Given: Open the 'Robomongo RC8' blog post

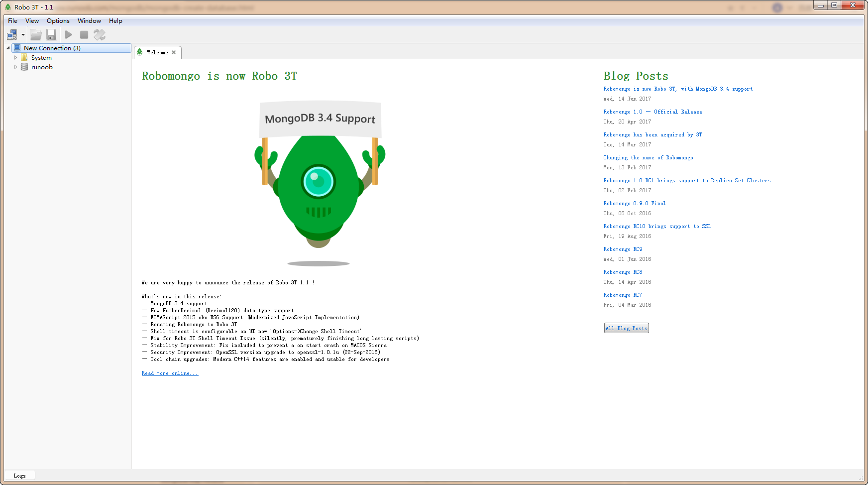Looking at the screenshot, I should (623, 272).
